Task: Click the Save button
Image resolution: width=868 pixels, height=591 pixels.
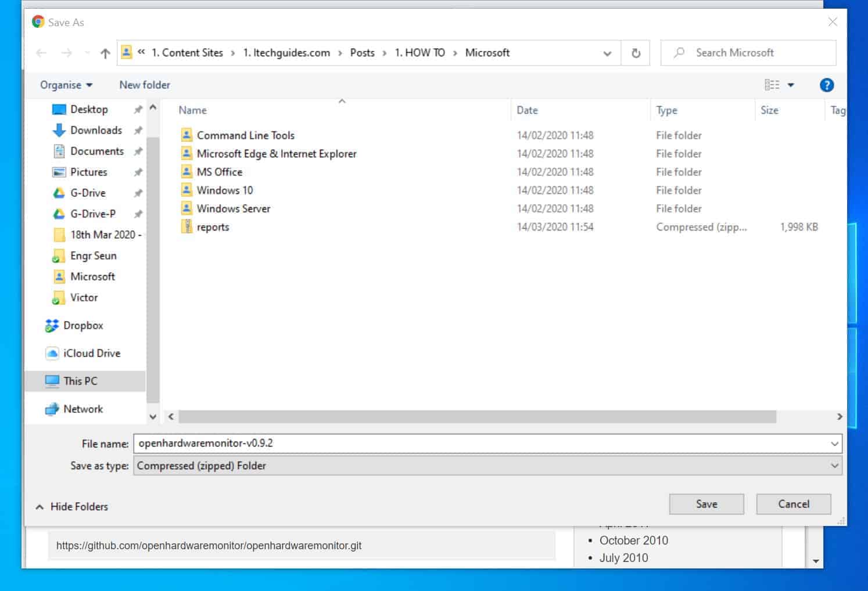Action: pyautogui.click(x=706, y=504)
